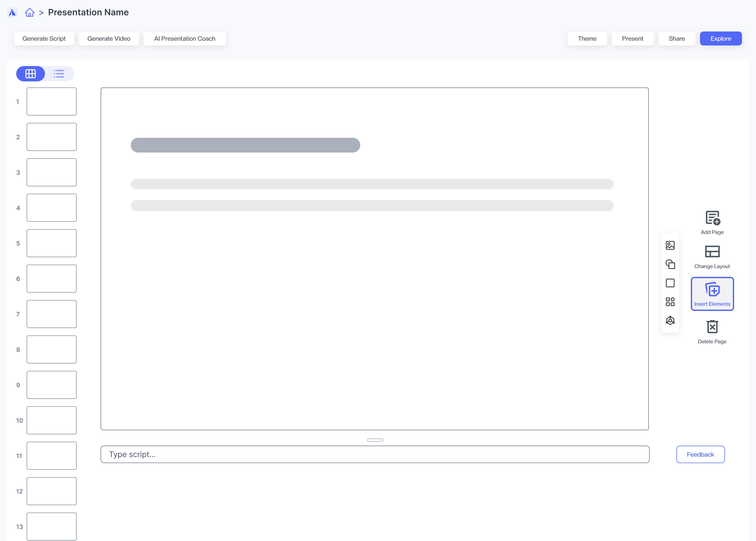This screenshot has width=756, height=541.
Task: Click the Type script input field
Action: [375, 454]
